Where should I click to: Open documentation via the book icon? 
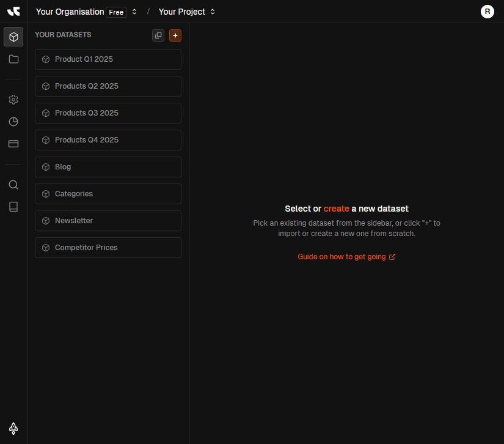click(13, 206)
